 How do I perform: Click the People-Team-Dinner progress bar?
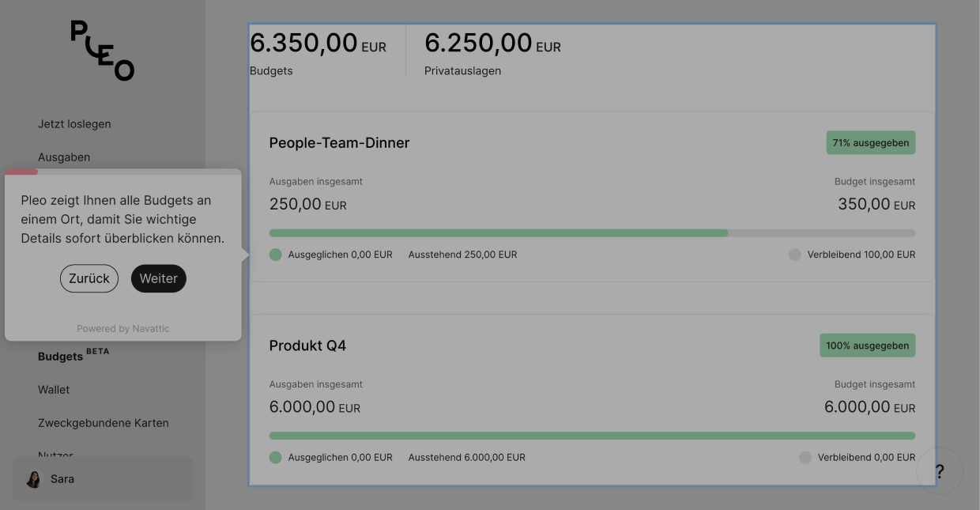pos(591,233)
